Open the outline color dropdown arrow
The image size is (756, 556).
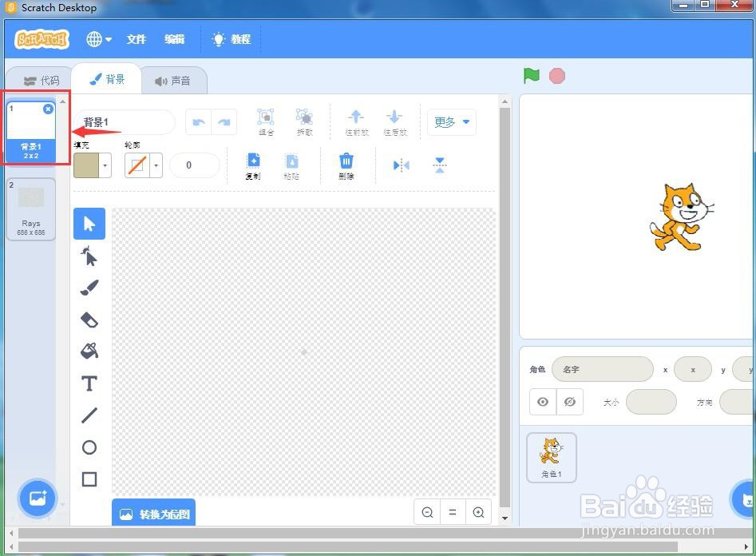coord(156,165)
